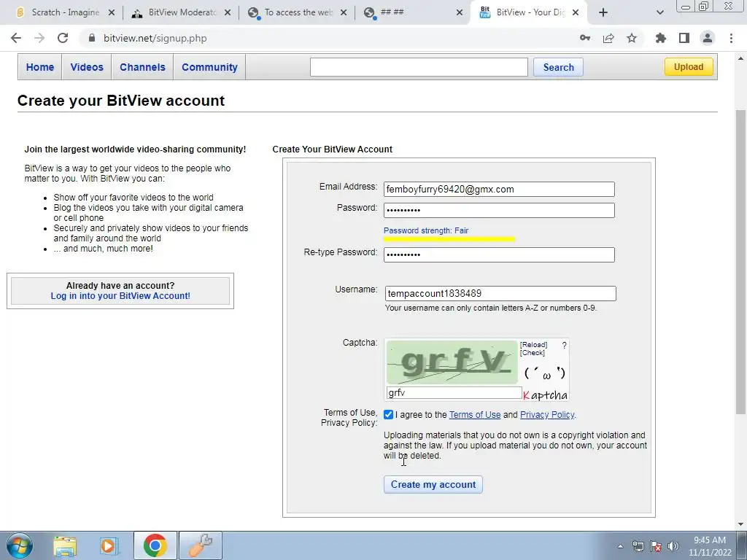Screen dimensions: 747x560
Task: Click the yellow Upload button
Action: (x=689, y=66)
